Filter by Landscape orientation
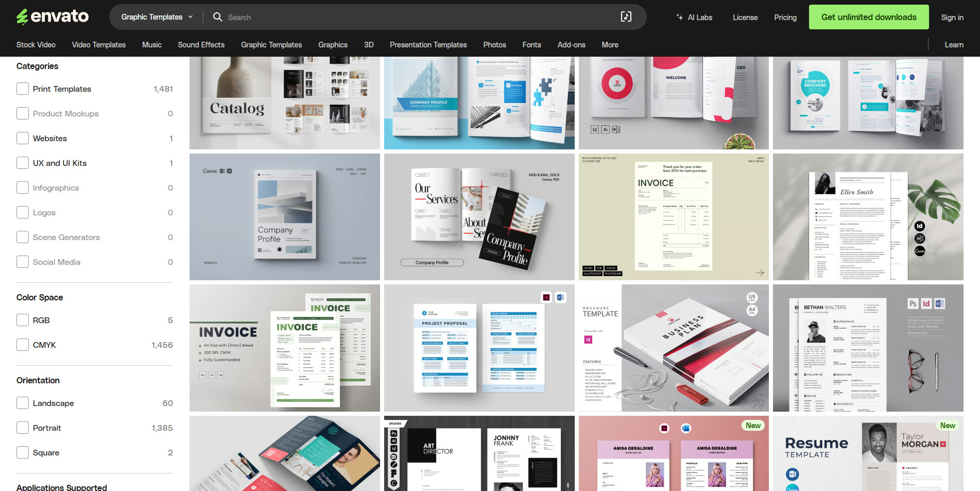The width and height of the screenshot is (980, 491). (23, 403)
